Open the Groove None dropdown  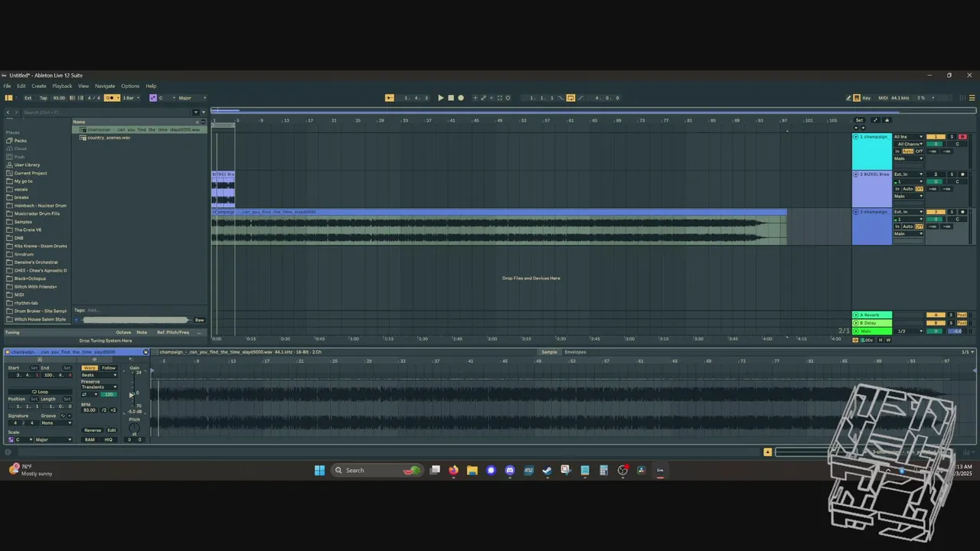click(x=57, y=422)
